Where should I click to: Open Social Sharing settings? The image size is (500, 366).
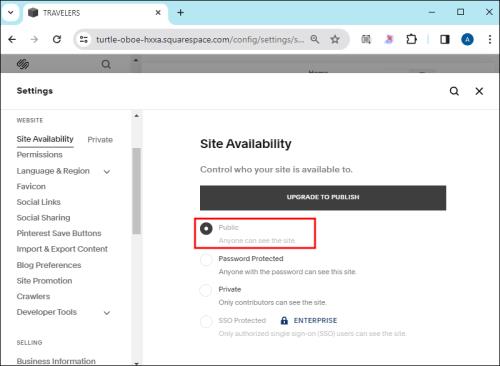tap(43, 218)
